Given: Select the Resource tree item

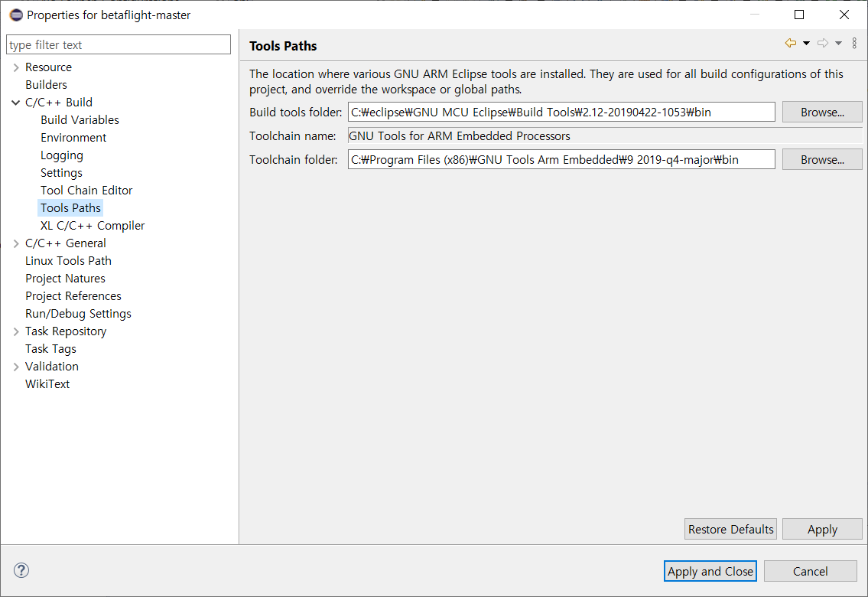Looking at the screenshot, I should coord(49,67).
